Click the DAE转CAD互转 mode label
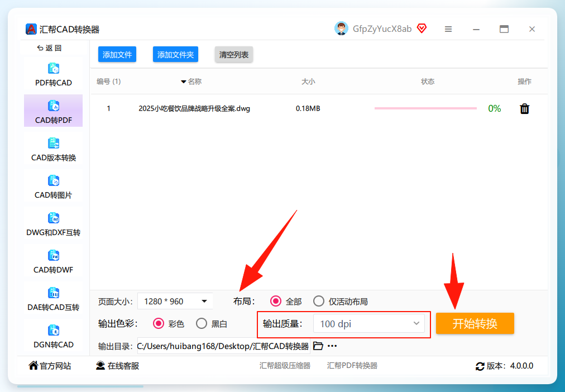 click(54, 307)
